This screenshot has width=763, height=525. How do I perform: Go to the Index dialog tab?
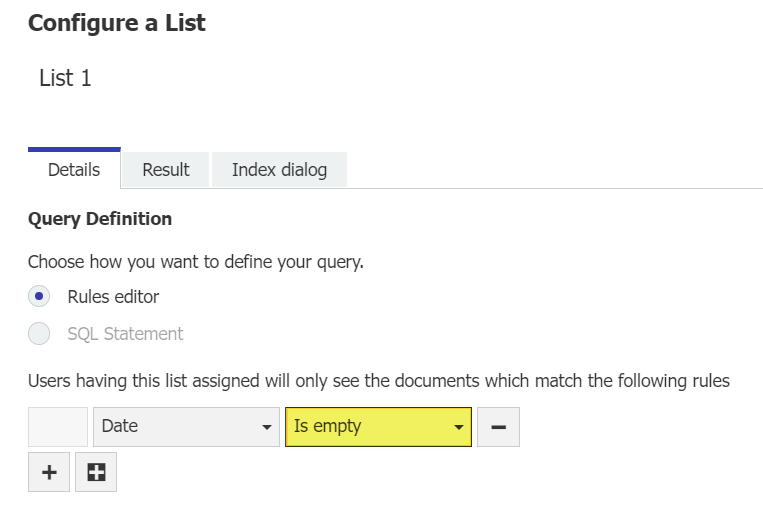[279, 169]
